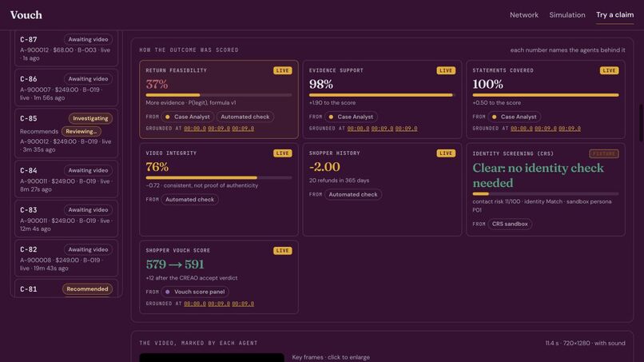Screen dimensions: 644x362
Task: Open the Network tab
Action: pos(523,15)
